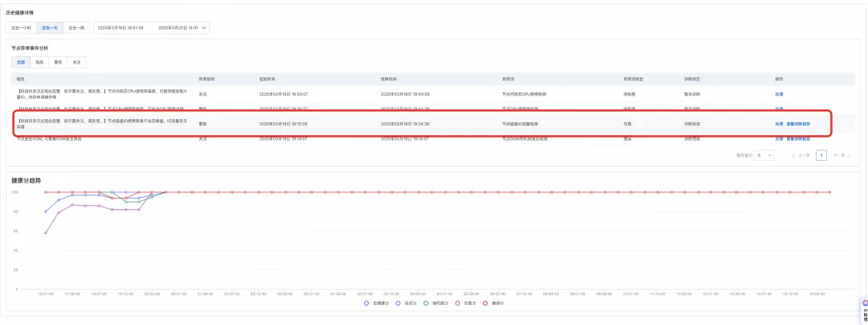Switch to the 关注 event filter tab

76,63
